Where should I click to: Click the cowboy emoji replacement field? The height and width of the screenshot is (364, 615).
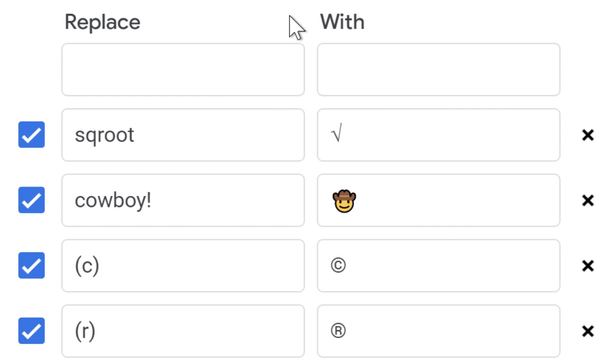(x=437, y=201)
